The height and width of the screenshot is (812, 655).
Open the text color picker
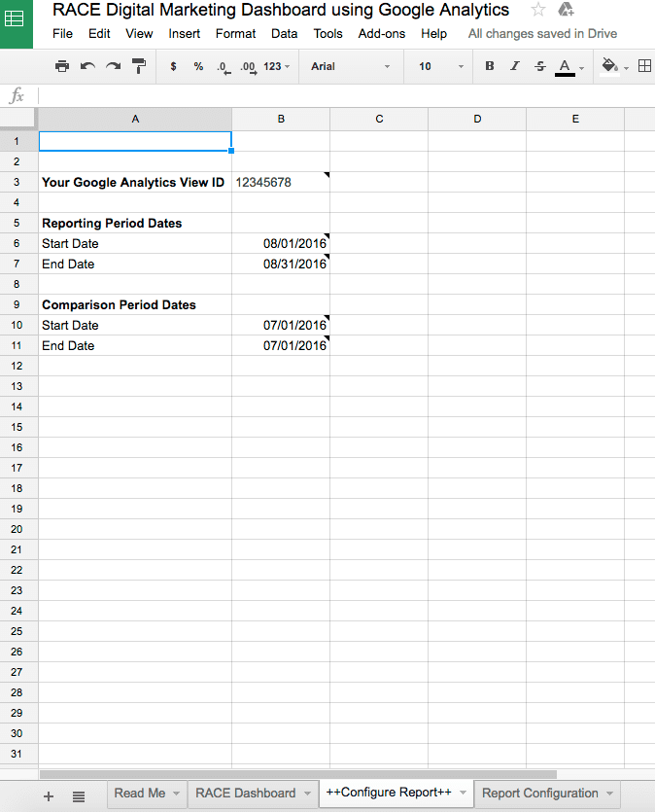pos(565,67)
